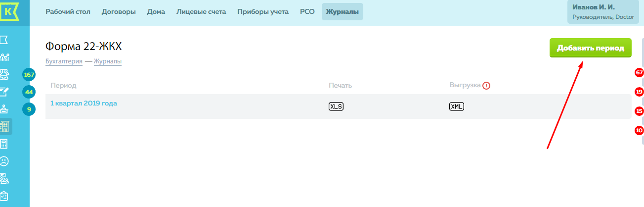
Task: Follow the Журналы breadcrumb link
Action: click(108, 61)
